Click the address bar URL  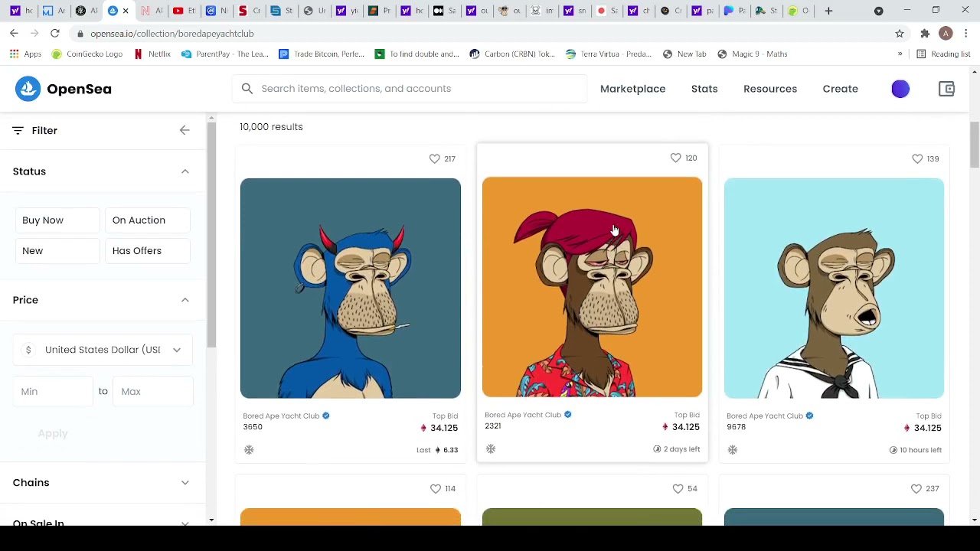(172, 34)
